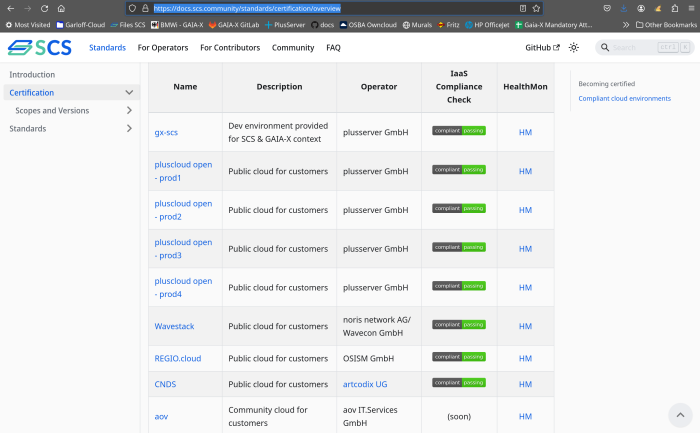Open the BMWi - GAIA-X bookmark
The image size is (700, 433).
(x=177, y=25)
